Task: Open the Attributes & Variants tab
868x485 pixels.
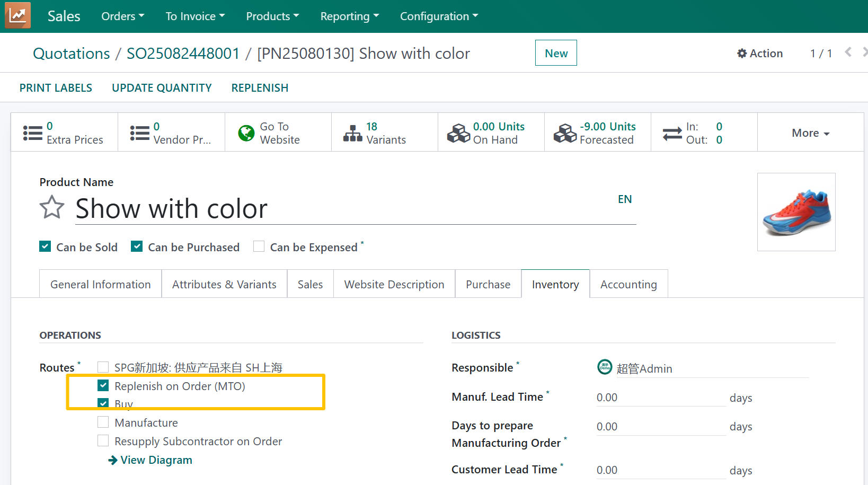Action: pyautogui.click(x=224, y=284)
